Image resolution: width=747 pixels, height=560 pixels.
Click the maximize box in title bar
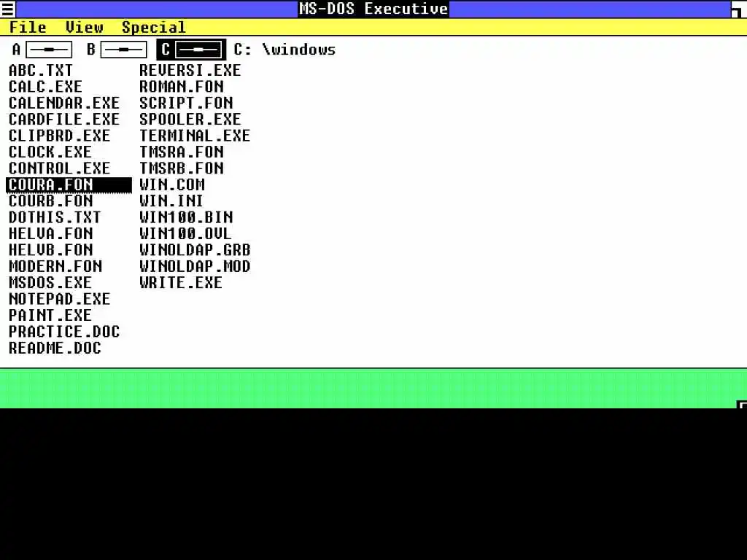pos(739,9)
